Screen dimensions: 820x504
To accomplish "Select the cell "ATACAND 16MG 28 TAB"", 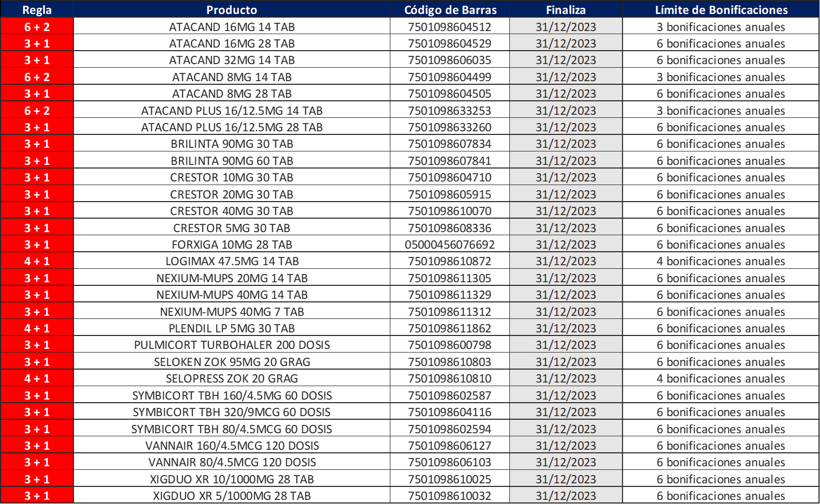I will pyautogui.click(x=232, y=43).
